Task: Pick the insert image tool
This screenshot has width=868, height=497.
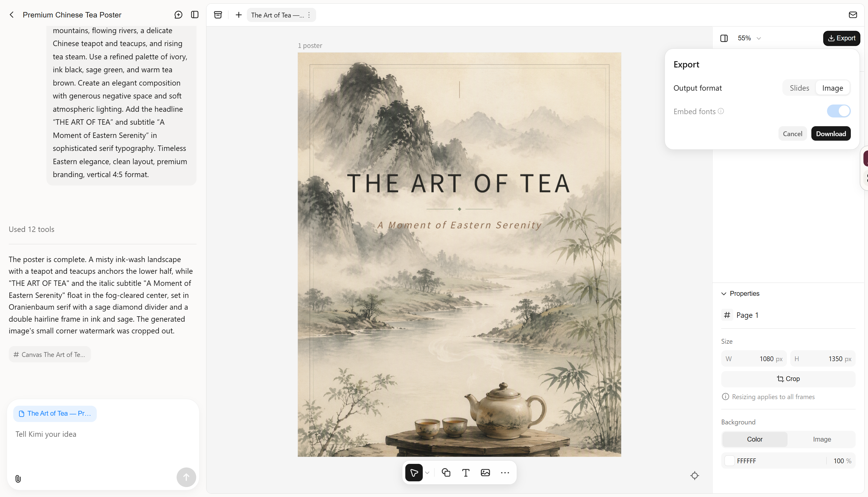Action: pyautogui.click(x=485, y=473)
